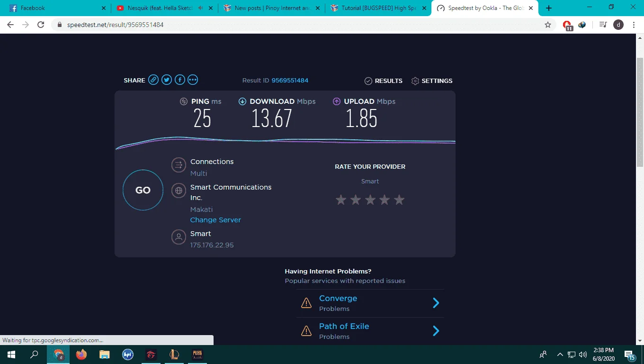The height and width of the screenshot is (364, 644).
Task: Click the Converge warning triangle icon
Action: click(x=306, y=303)
